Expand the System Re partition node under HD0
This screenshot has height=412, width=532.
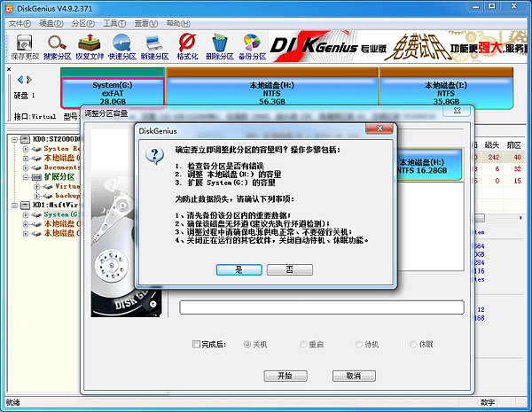(x=26, y=149)
